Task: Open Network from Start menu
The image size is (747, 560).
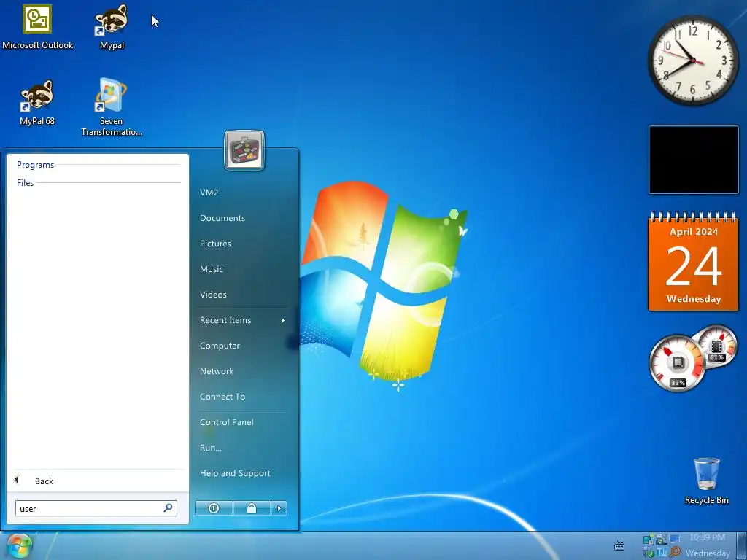Action: pos(217,371)
